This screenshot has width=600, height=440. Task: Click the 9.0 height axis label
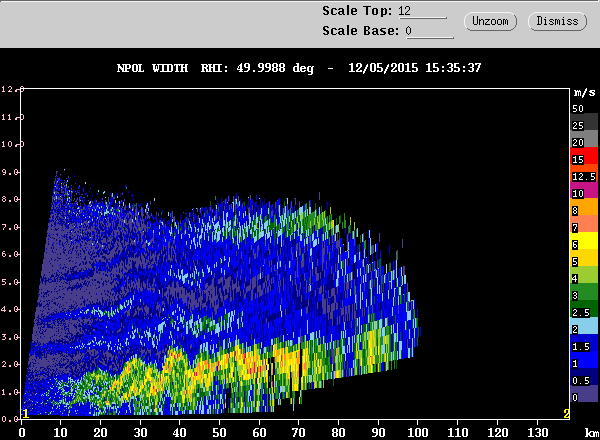coord(10,172)
